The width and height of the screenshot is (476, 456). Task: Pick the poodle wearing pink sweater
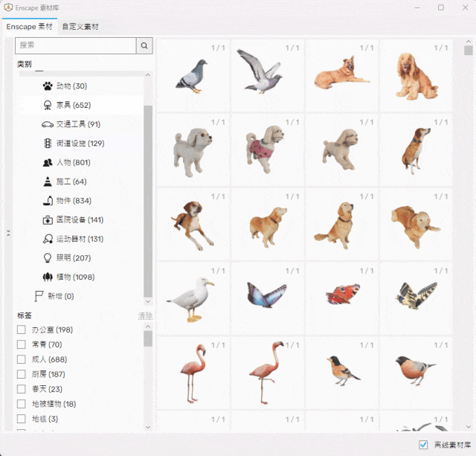click(267, 150)
